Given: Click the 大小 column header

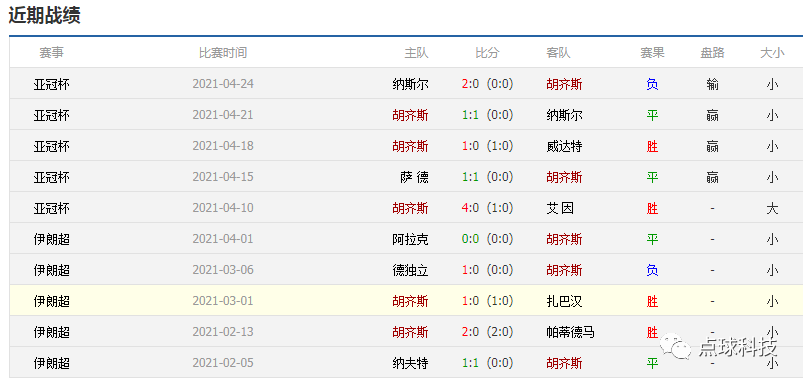Looking at the screenshot, I should pyautogui.click(x=772, y=53).
